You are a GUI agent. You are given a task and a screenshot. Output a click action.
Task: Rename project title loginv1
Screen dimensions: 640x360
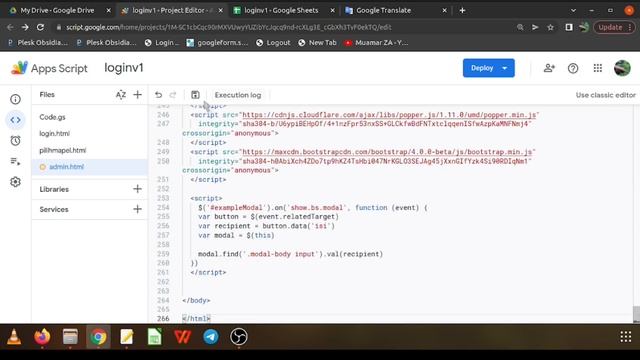point(124,68)
